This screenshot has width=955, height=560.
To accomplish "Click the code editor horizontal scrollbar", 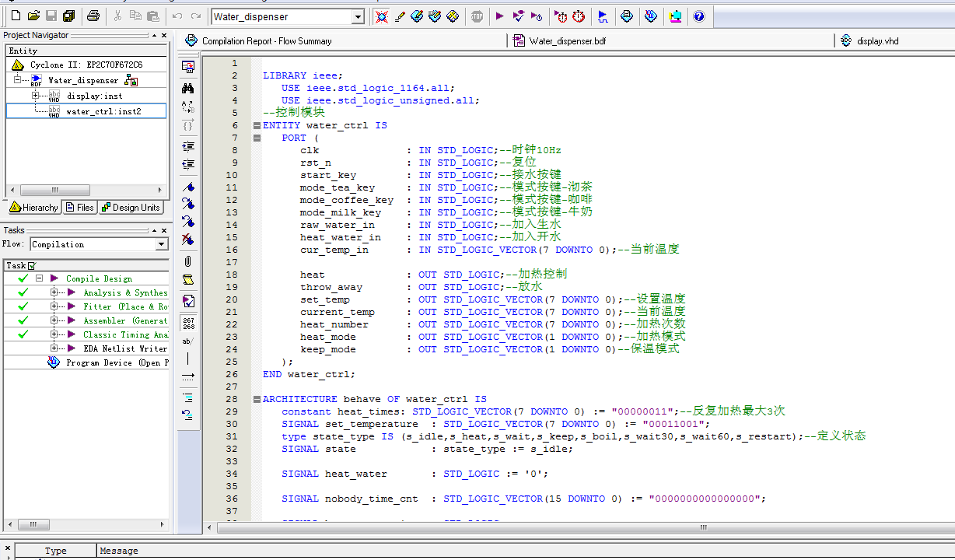I will (x=702, y=527).
